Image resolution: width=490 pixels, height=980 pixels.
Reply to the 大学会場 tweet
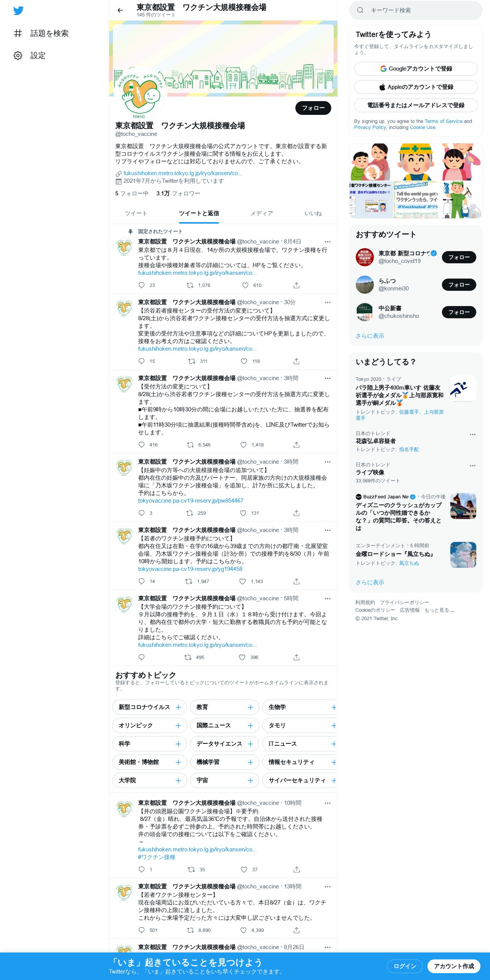[142, 657]
